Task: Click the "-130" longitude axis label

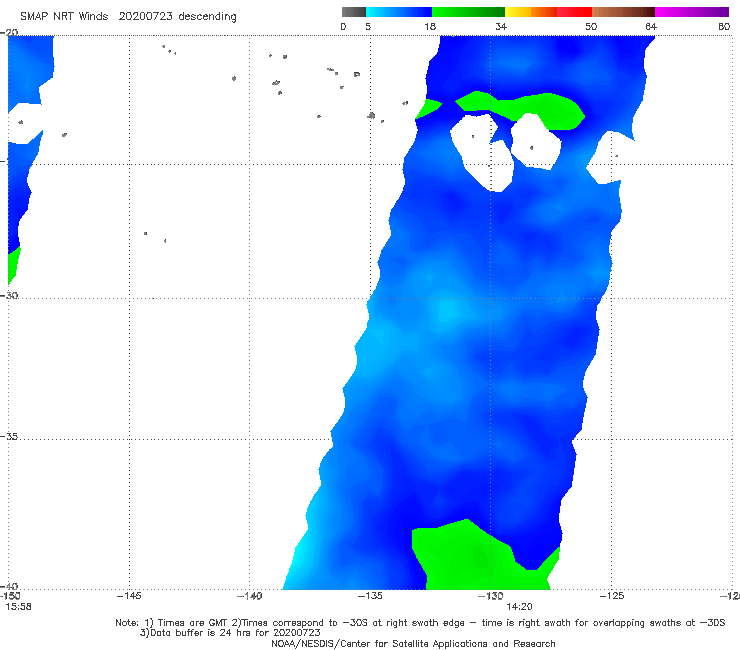Action: (x=490, y=596)
